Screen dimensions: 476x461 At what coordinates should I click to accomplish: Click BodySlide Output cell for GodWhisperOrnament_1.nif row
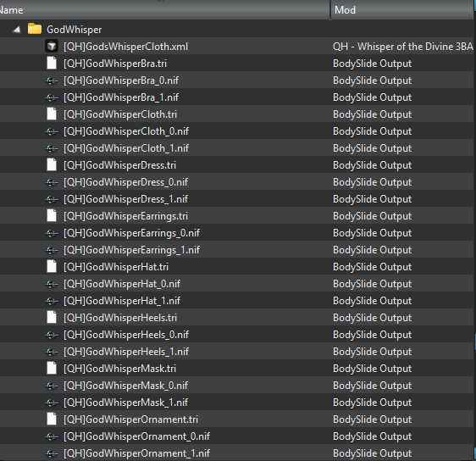click(x=372, y=453)
